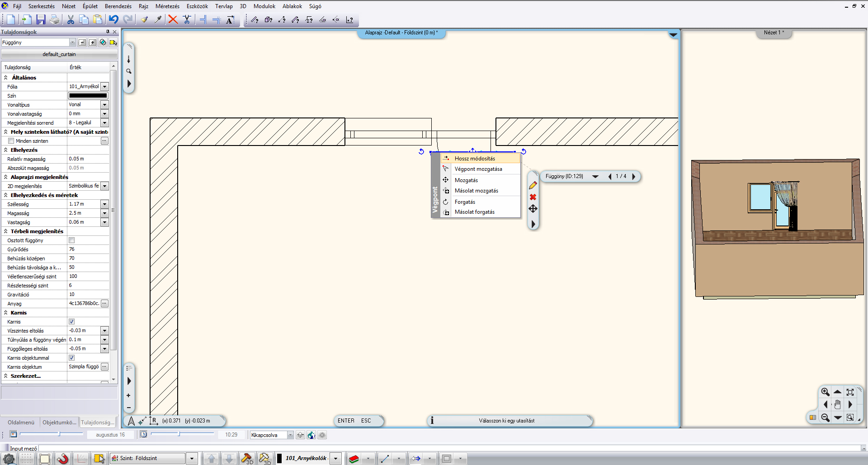Uncheck the Karnis checkbox
The height and width of the screenshot is (465, 868).
coord(71,322)
